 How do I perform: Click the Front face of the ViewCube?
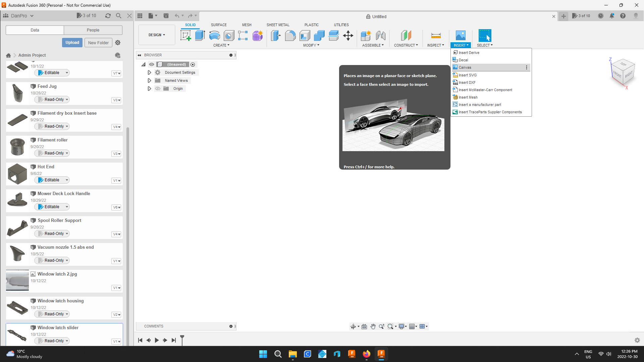(617, 73)
